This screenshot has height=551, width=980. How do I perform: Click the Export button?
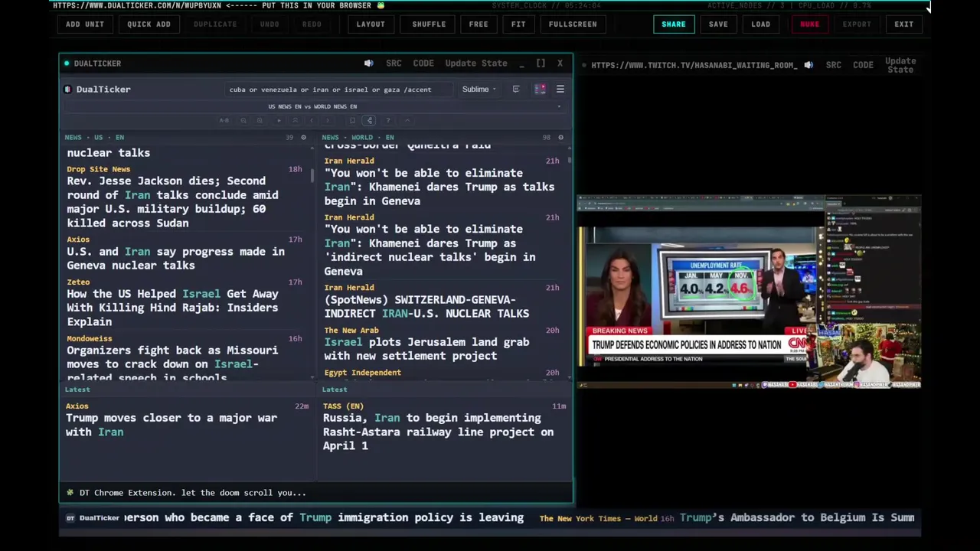[x=857, y=24]
